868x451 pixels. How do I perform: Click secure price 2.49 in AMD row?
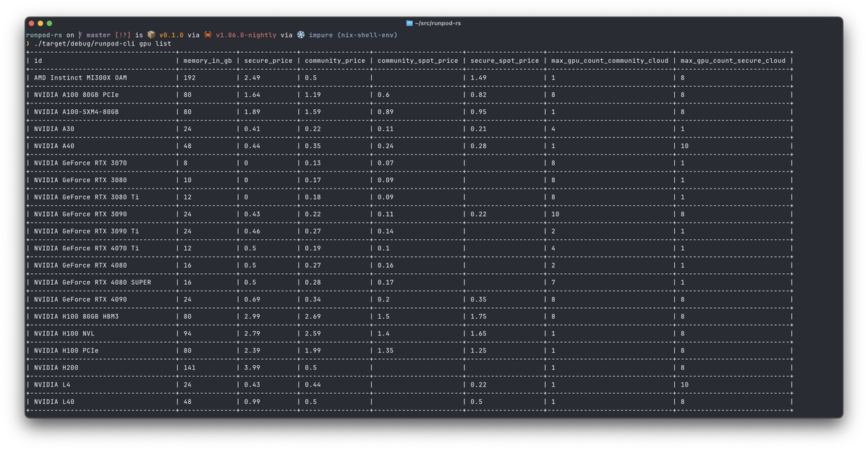pyautogui.click(x=252, y=77)
